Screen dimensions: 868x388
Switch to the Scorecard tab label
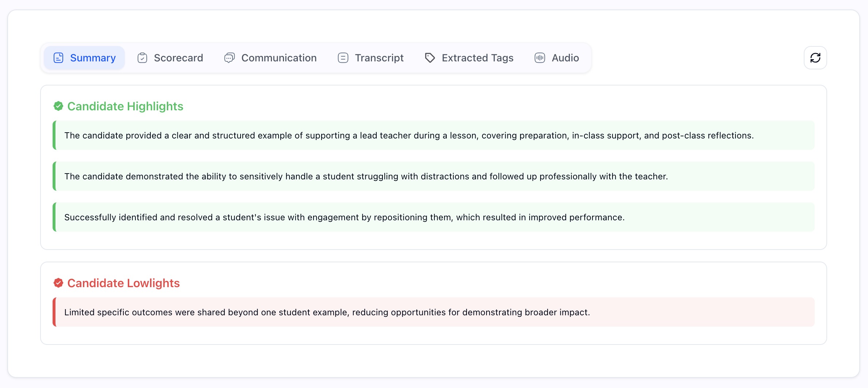click(x=178, y=58)
